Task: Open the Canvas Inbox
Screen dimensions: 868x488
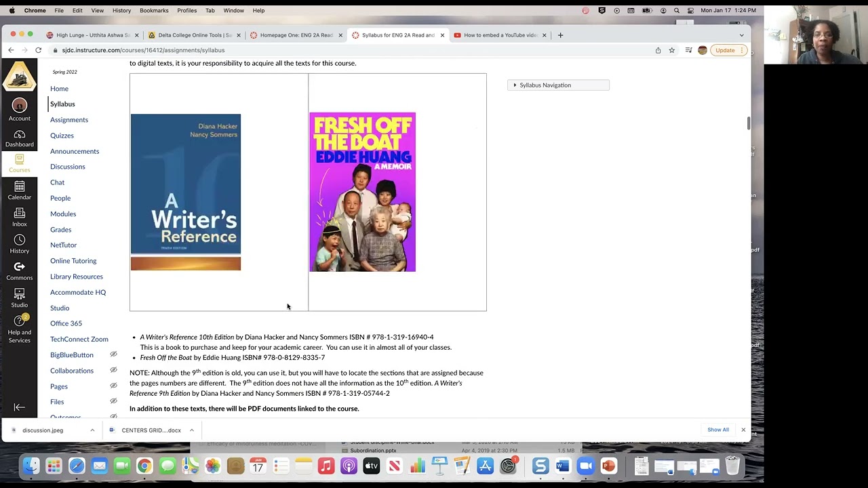Action: point(19,218)
